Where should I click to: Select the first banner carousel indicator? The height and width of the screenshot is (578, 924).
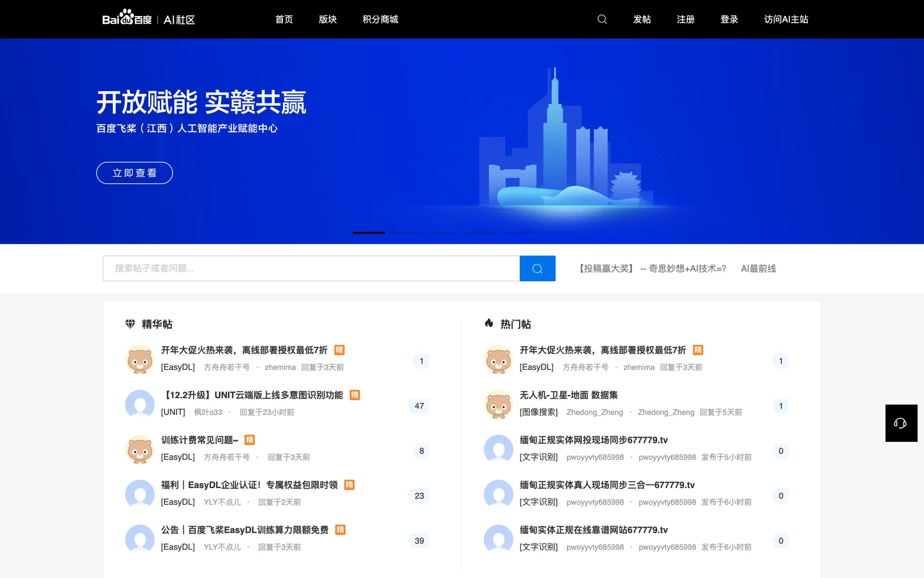point(369,232)
